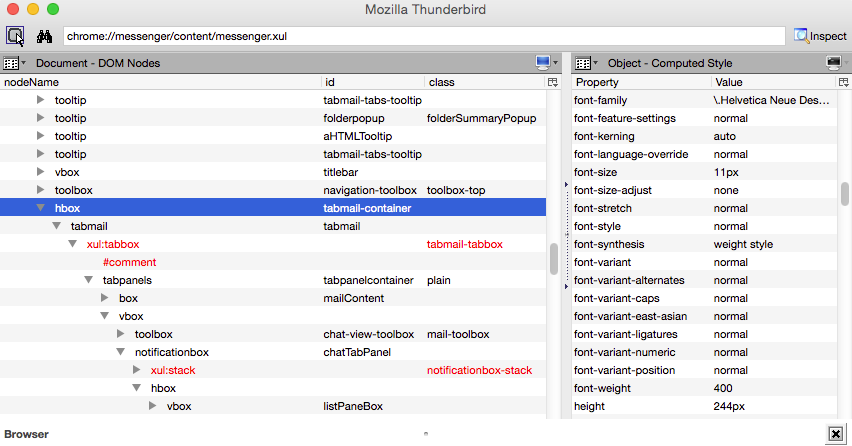
Task: Select the font-synthesis property row
Action: pyautogui.click(x=704, y=244)
